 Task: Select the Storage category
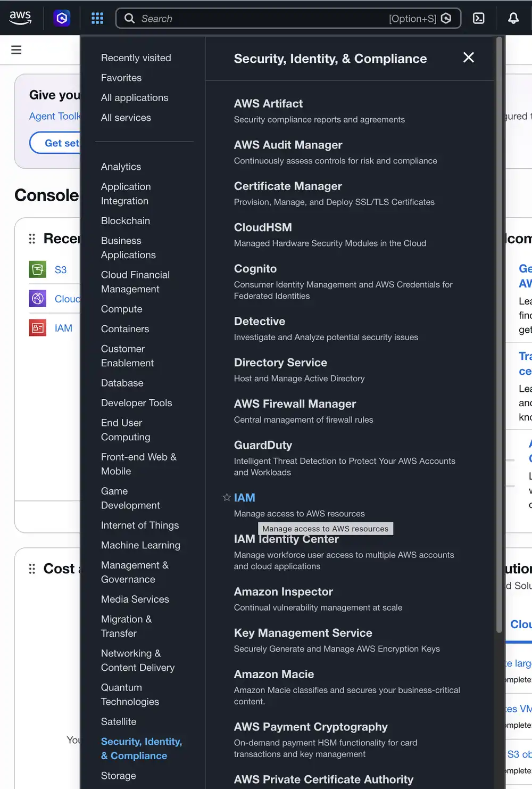tap(119, 776)
